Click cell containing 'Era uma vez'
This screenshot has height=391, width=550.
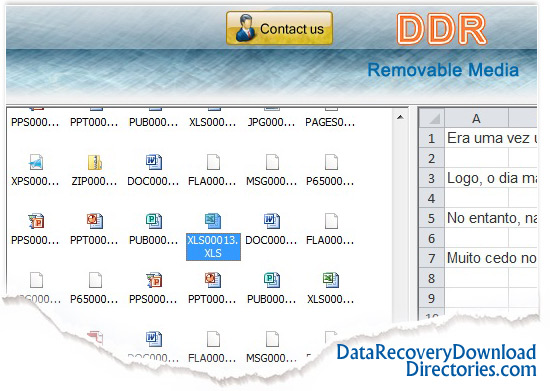point(491,138)
